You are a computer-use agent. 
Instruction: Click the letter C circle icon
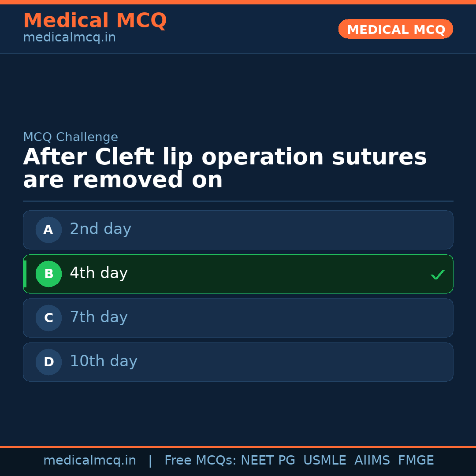click(x=48, y=318)
